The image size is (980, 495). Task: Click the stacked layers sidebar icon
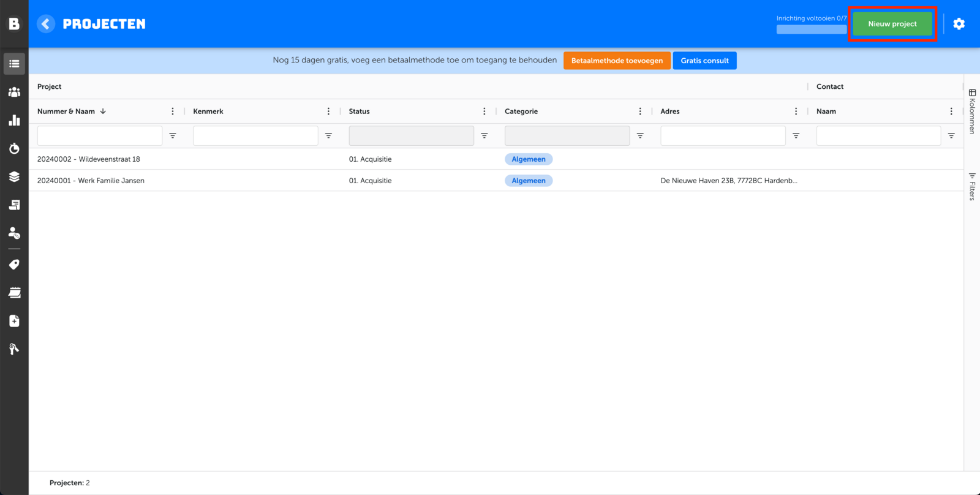(14, 176)
